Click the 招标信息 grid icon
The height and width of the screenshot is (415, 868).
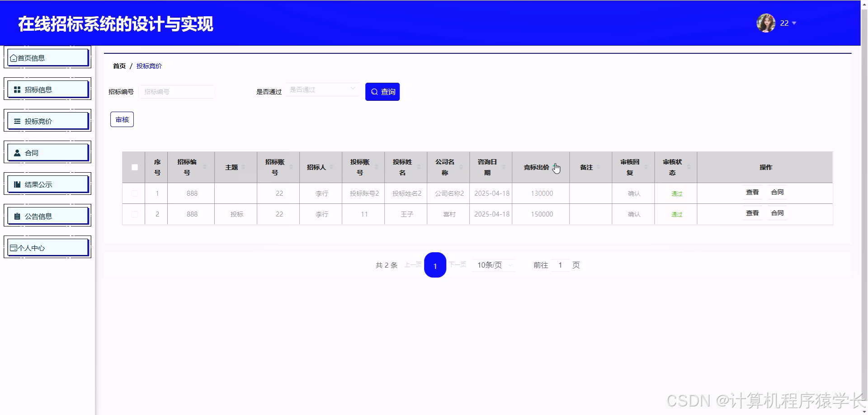(x=17, y=89)
